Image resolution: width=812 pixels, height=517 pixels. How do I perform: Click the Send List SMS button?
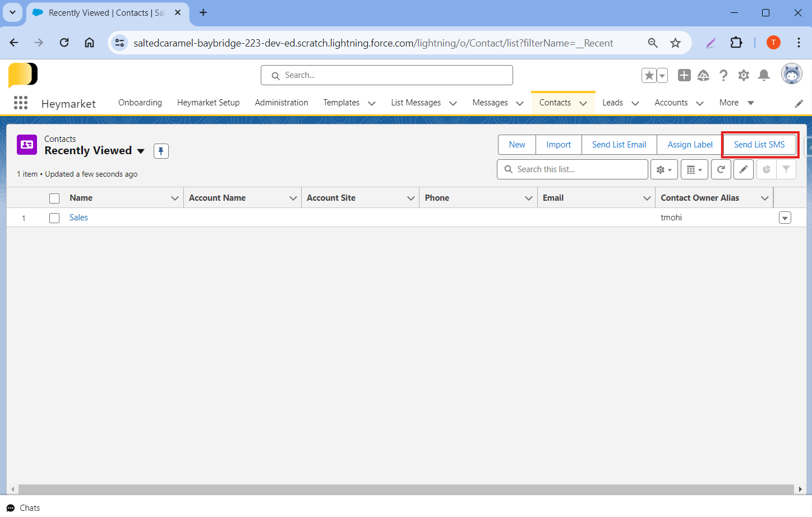click(x=759, y=145)
